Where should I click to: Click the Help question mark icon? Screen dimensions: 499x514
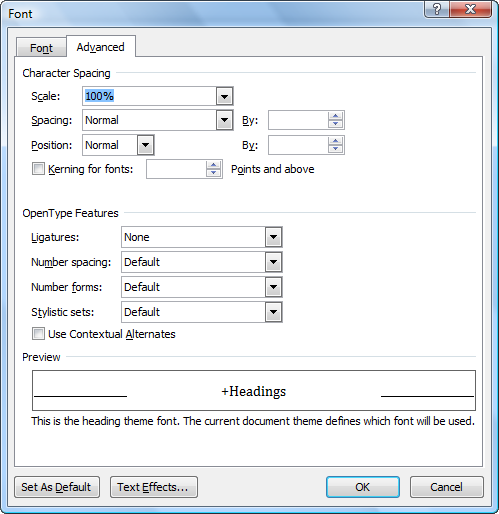[437, 9]
